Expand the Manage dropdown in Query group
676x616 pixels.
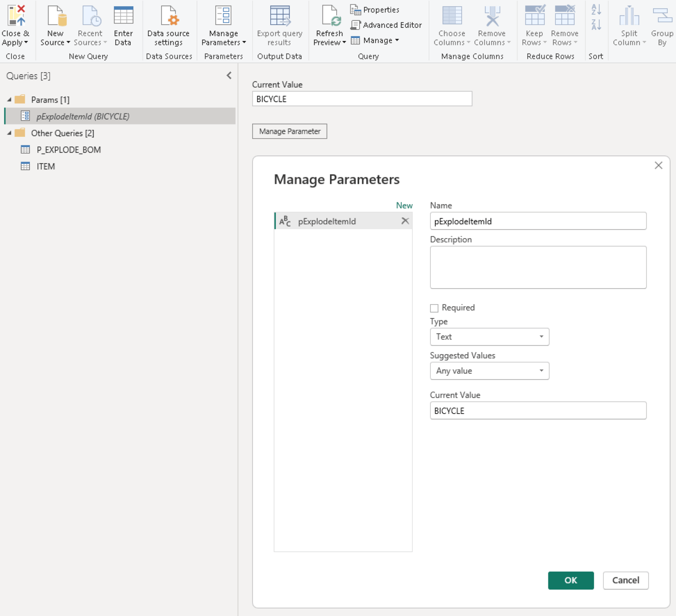(375, 40)
